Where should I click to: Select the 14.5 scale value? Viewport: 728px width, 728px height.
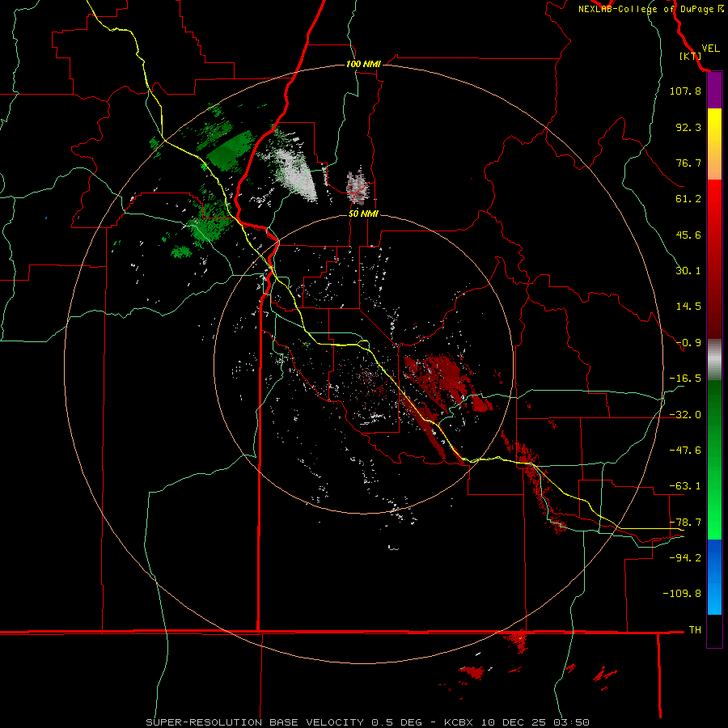coord(688,307)
